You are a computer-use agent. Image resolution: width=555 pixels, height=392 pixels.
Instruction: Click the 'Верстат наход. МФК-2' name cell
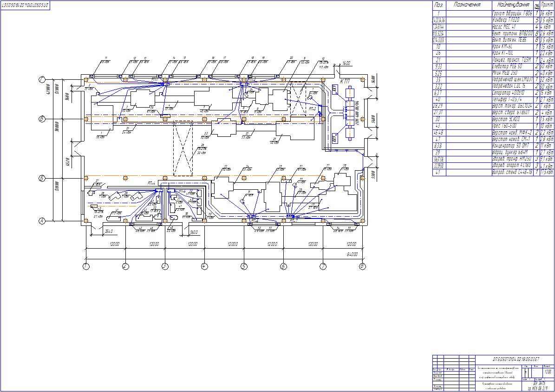coord(513,133)
